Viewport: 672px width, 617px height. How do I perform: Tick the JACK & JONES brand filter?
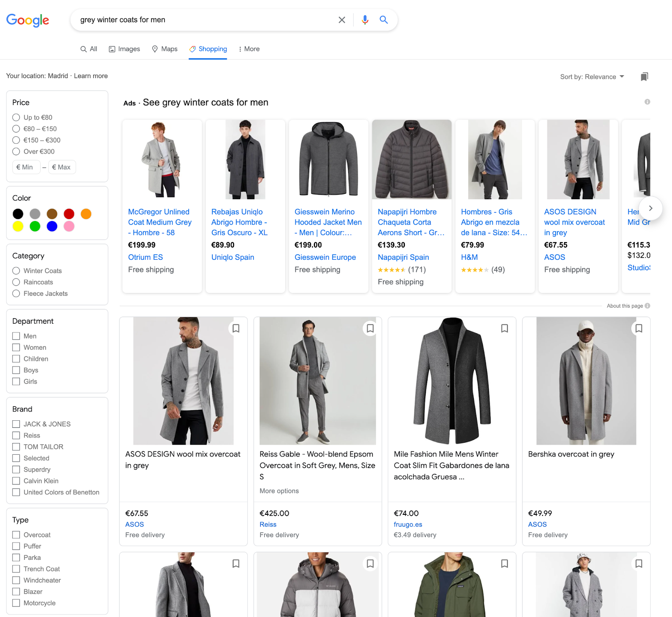click(16, 424)
